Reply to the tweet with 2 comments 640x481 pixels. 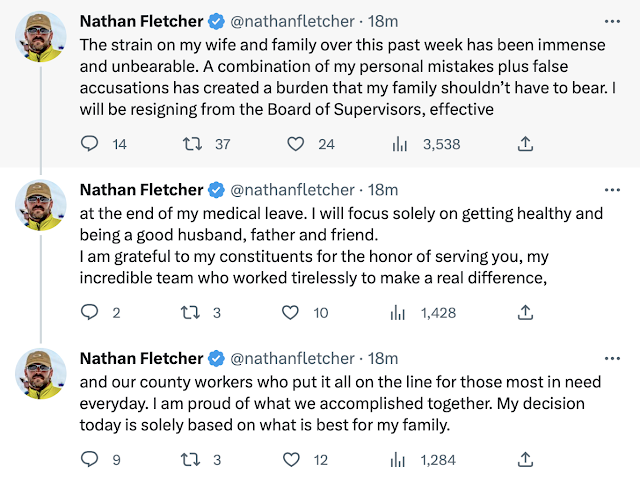(90, 313)
